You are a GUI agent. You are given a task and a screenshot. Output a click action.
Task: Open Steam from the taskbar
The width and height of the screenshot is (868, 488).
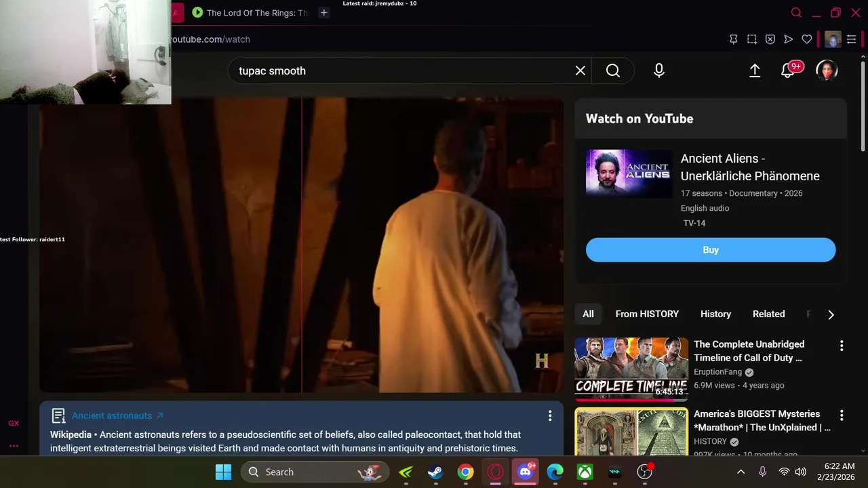(x=435, y=472)
